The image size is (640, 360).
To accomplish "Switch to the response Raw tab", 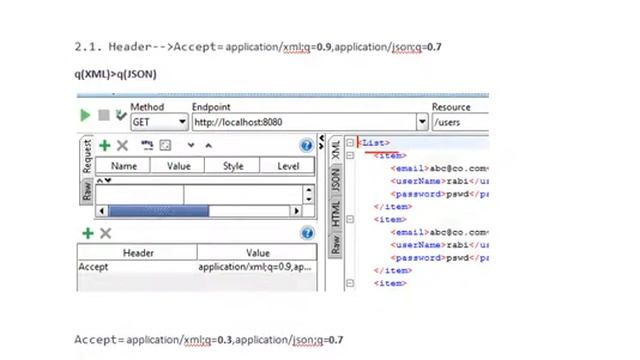I will pyautogui.click(x=336, y=244).
